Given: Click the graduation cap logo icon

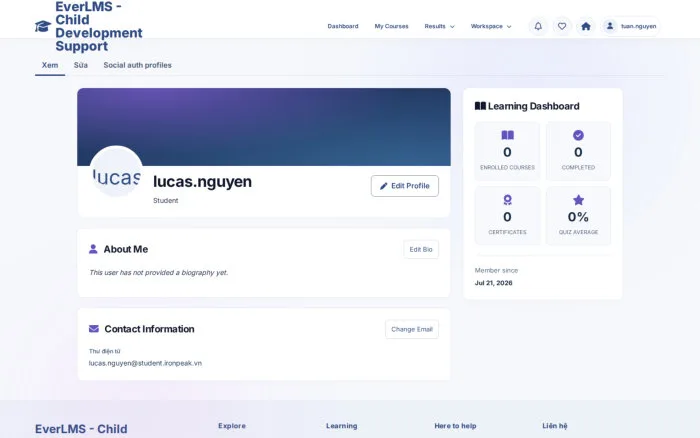Looking at the screenshot, I should [x=43, y=26].
